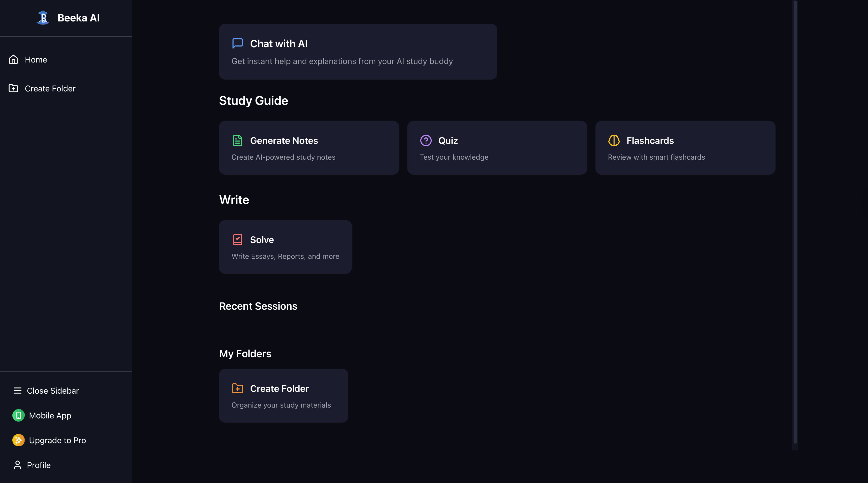Viewport: 868px width, 483px height.
Task: Click the orange folder-plus icon in My Folders
Action: pyautogui.click(x=238, y=388)
